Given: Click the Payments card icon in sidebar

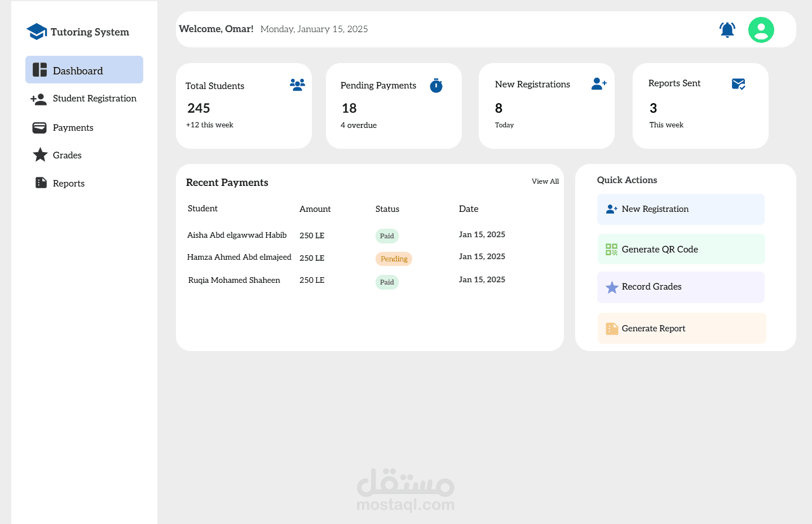Looking at the screenshot, I should point(39,128).
